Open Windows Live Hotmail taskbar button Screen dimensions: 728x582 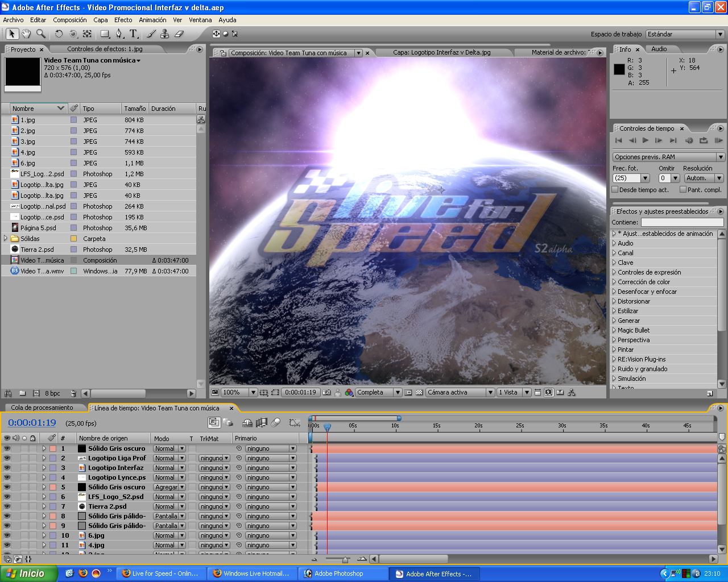click(x=253, y=573)
